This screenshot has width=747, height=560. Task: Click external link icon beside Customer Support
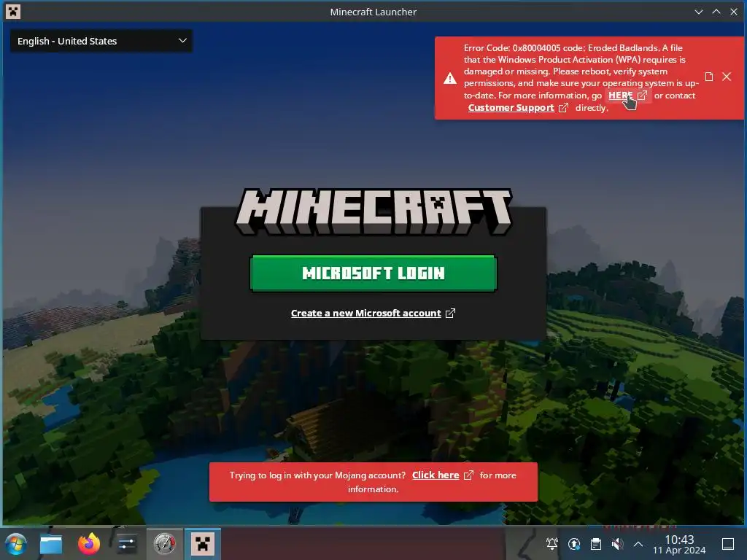click(x=563, y=108)
